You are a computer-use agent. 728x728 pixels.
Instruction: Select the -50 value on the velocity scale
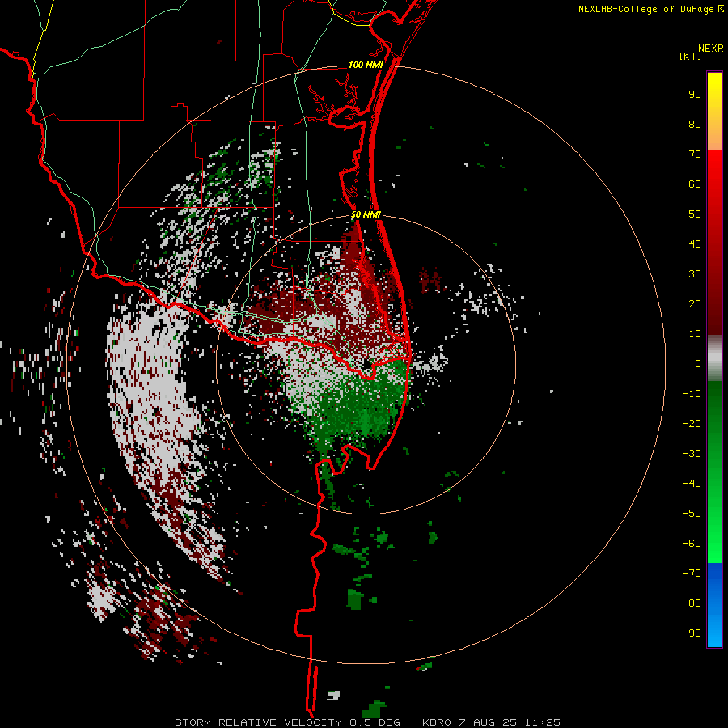(692, 513)
